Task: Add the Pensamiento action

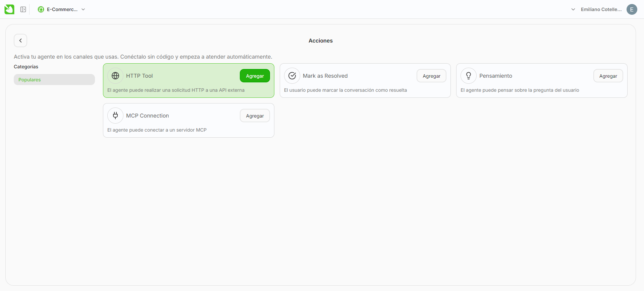Action: coord(608,76)
